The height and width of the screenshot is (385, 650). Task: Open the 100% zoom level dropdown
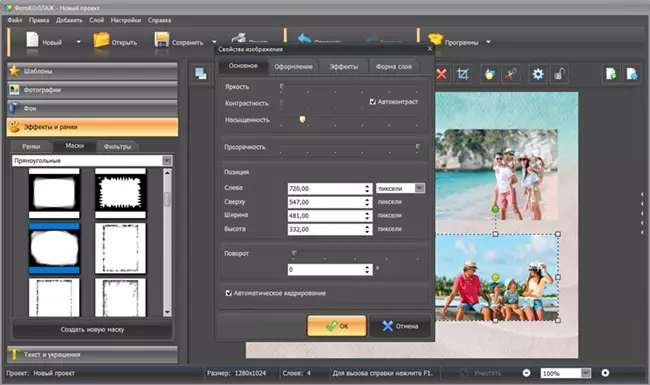click(586, 373)
